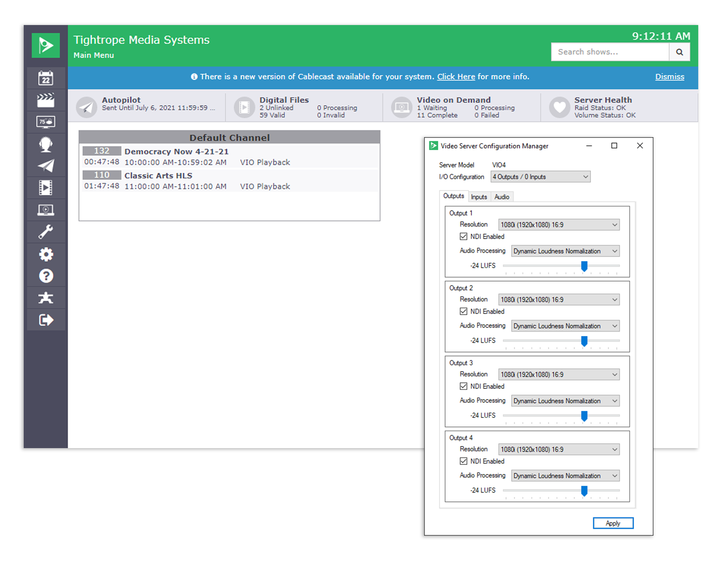The image size is (728, 565).
Task: Click the Server Health heart icon
Action: click(559, 107)
